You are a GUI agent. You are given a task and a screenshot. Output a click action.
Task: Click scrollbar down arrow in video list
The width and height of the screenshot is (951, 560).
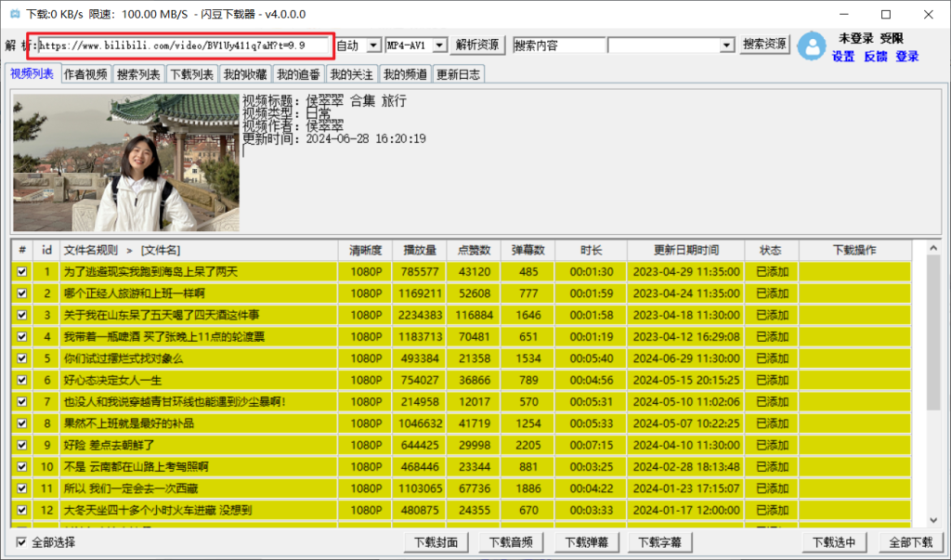931,520
